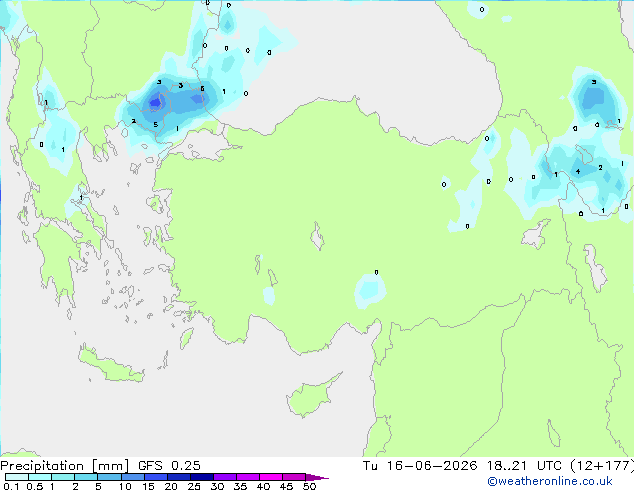
Task: Click the value 4 near Armenia rainfall area
Action: pos(578,171)
